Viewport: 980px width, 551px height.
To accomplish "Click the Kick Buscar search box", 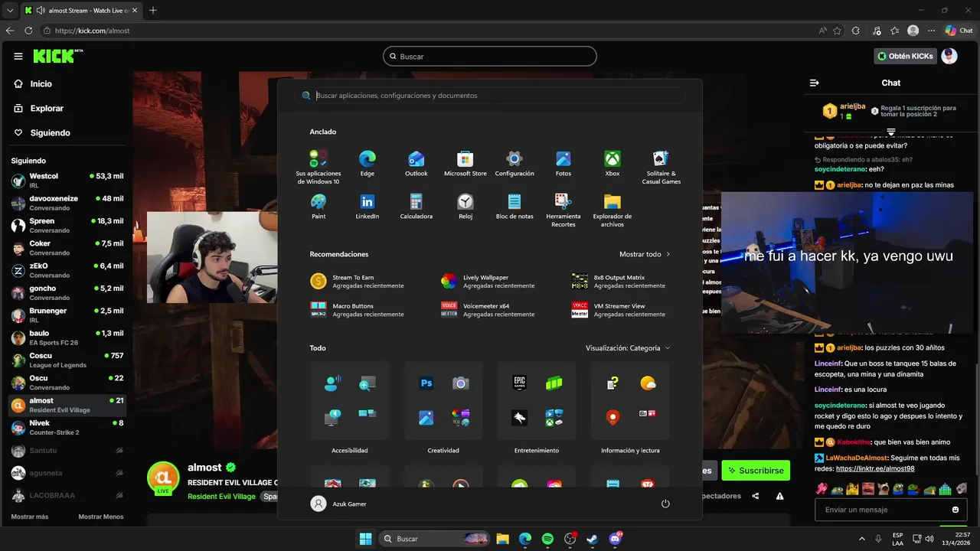I will coord(490,56).
